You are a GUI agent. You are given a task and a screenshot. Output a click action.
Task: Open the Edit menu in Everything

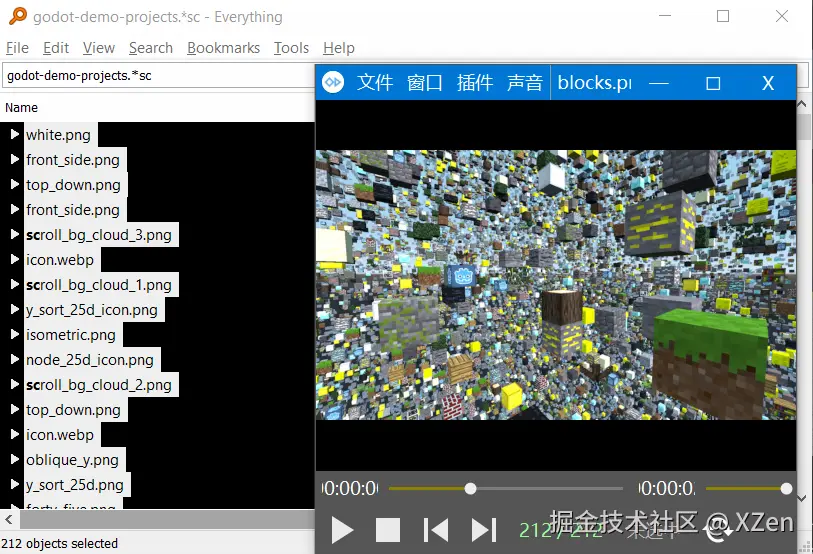pos(56,48)
